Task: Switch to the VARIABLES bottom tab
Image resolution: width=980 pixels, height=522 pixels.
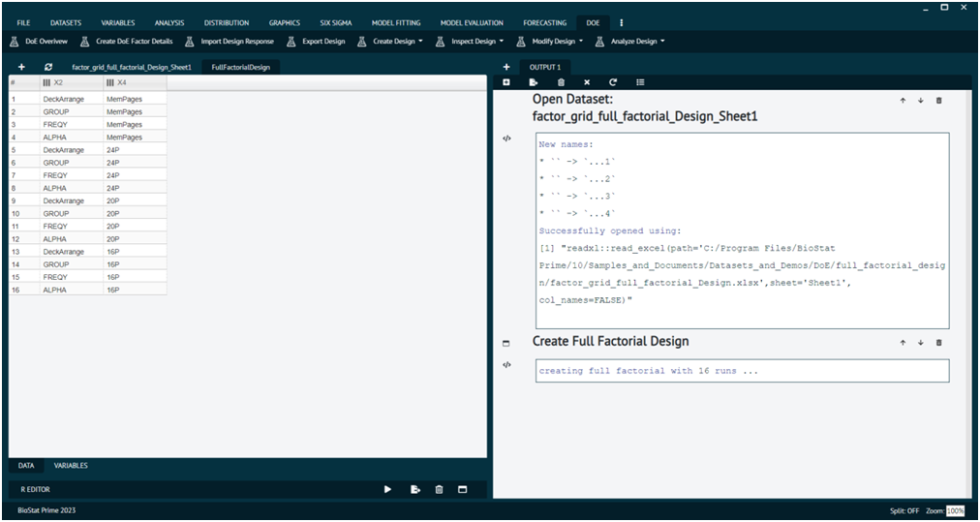Action: point(71,466)
